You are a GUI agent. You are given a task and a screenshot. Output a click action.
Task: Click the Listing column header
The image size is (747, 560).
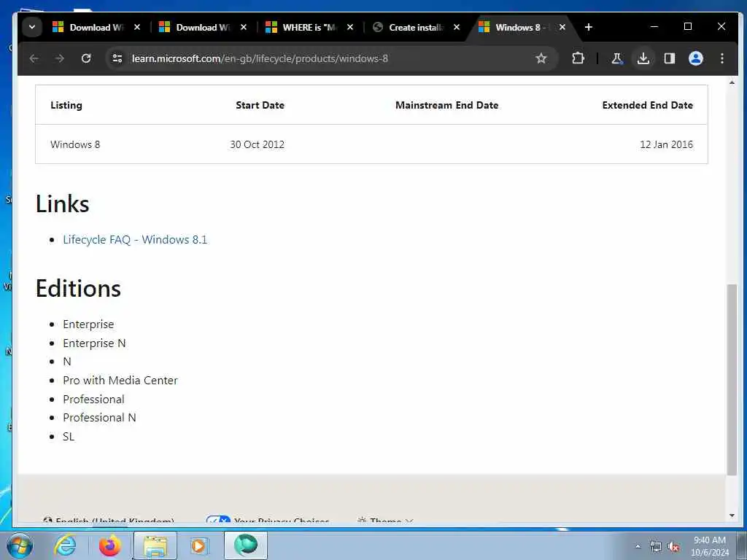coord(66,105)
